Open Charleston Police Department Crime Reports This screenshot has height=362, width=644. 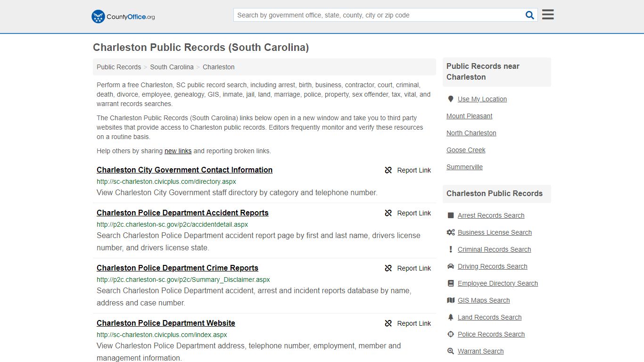point(177,268)
